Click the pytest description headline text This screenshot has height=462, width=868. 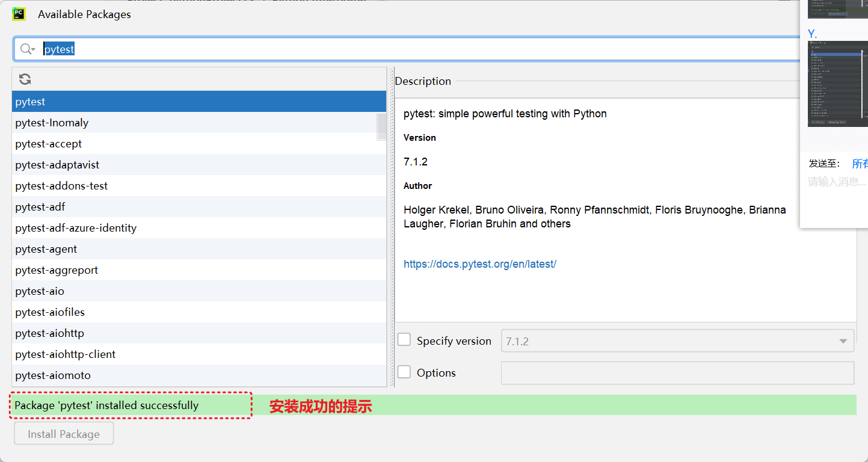tap(505, 114)
